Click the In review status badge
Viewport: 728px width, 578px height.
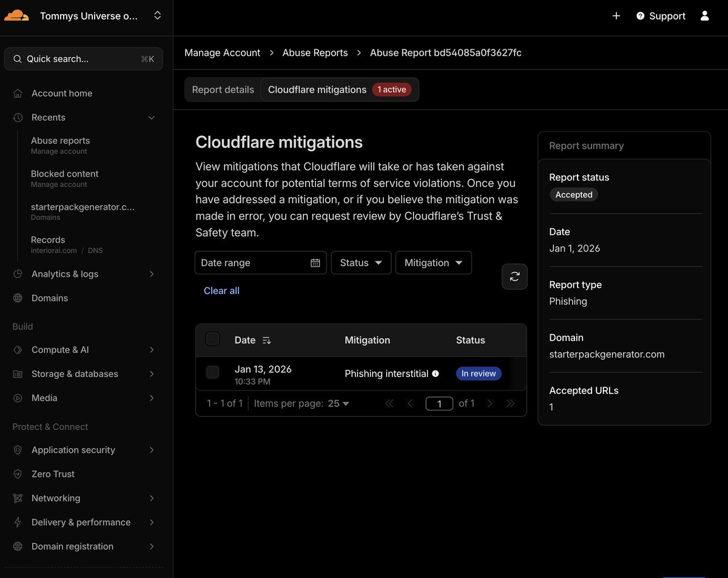[x=479, y=374]
